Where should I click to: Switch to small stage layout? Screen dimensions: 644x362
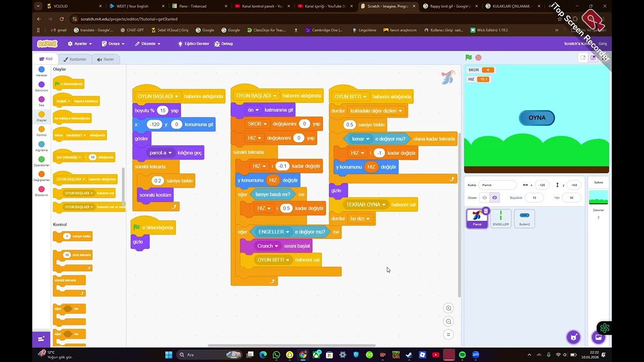tap(583, 58)
